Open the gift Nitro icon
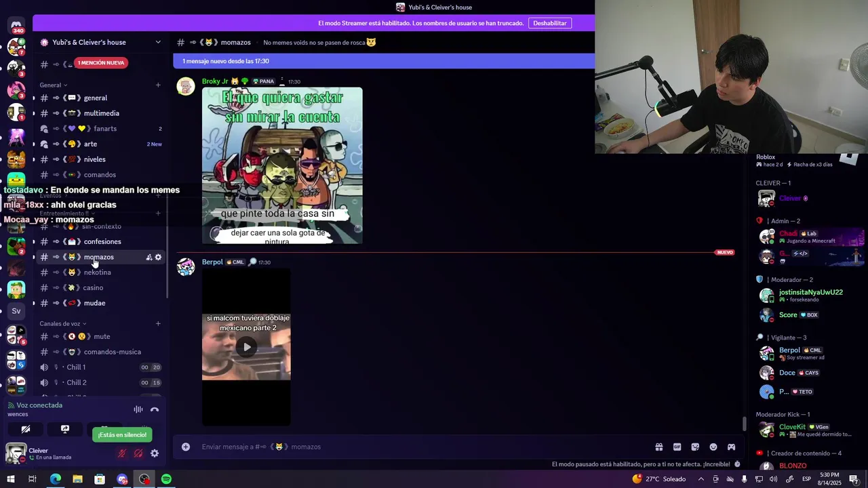 pyautogui.click(x=658, y=447)
